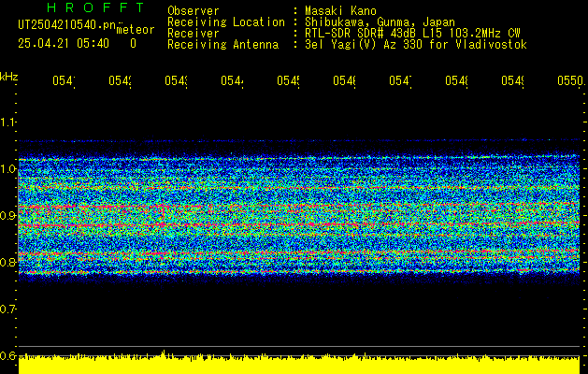Click the 0548 time marker
This screenshot has height=374, width=588.
[x=457, y=81]
